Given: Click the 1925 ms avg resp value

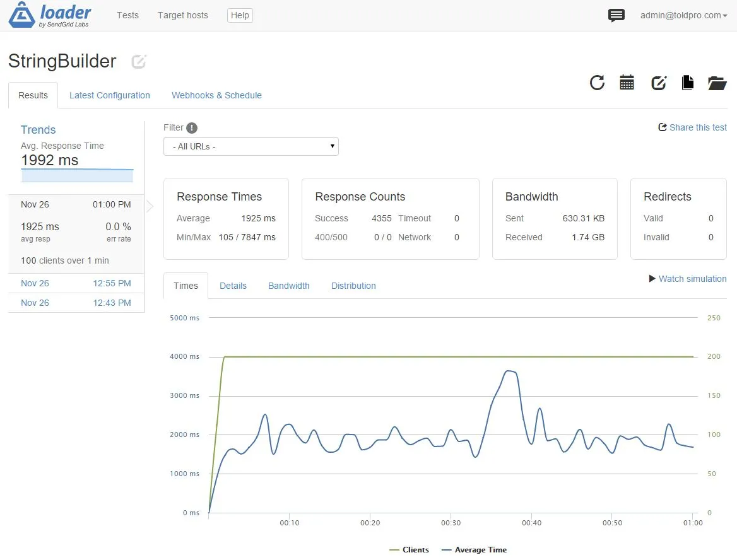Looking at the screenshot, I should pos(40,226).
